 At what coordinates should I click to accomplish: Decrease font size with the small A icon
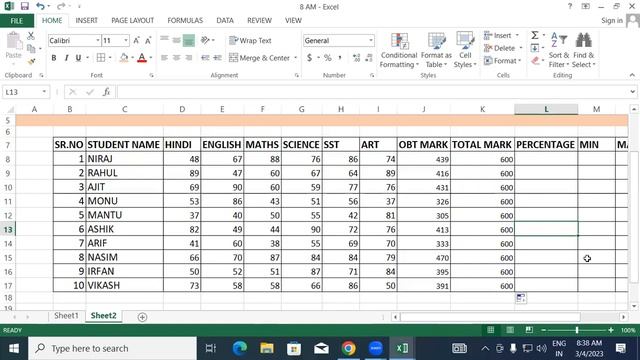tap(148, 40)
